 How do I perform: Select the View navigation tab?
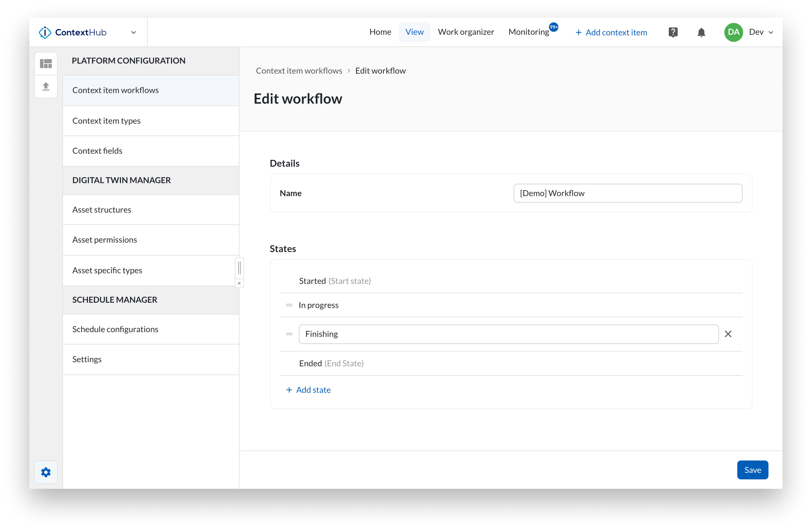point(414,32)
